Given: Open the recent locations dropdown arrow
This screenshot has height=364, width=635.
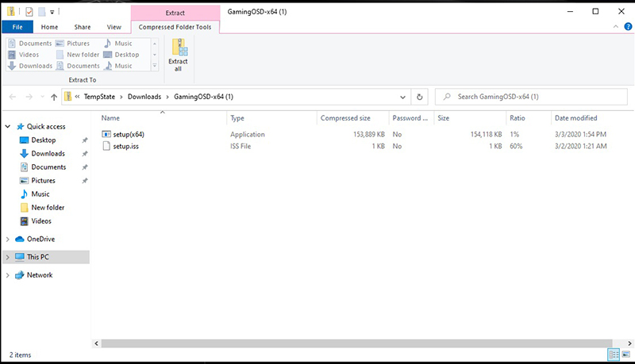Looking at the screenshot, I should point(43,97).
